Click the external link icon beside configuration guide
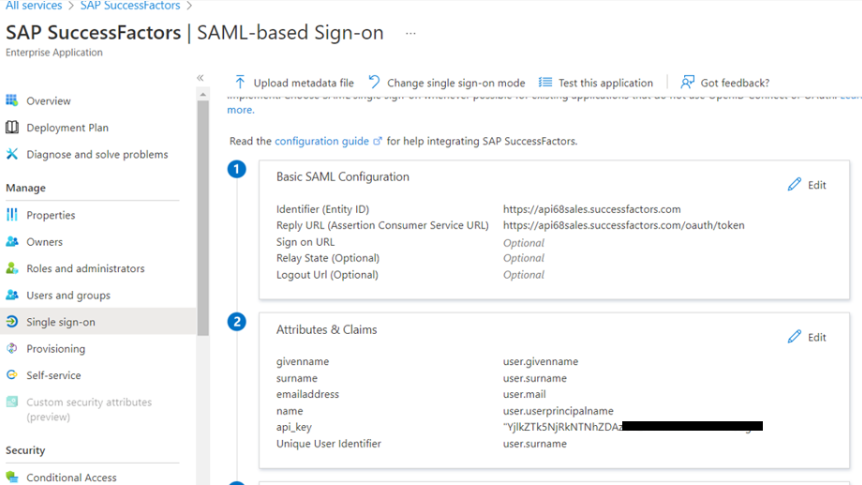Screen dimensions: 862x485 pos(377,141)
